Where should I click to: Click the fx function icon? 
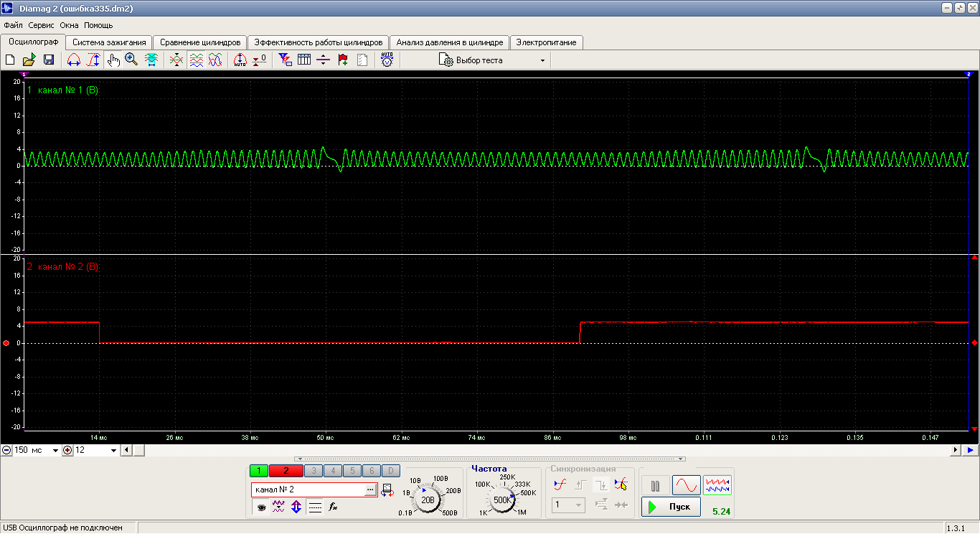[x=333, y=507]
